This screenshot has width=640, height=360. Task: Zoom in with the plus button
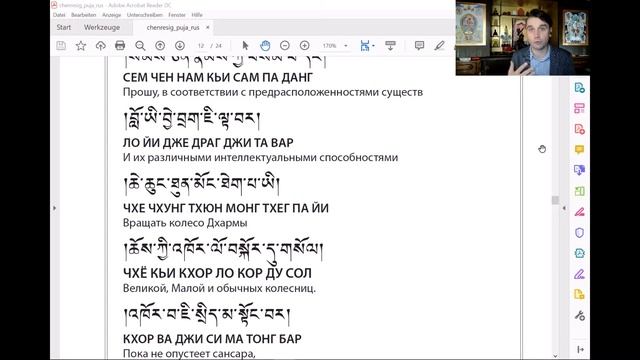(304, 45)
